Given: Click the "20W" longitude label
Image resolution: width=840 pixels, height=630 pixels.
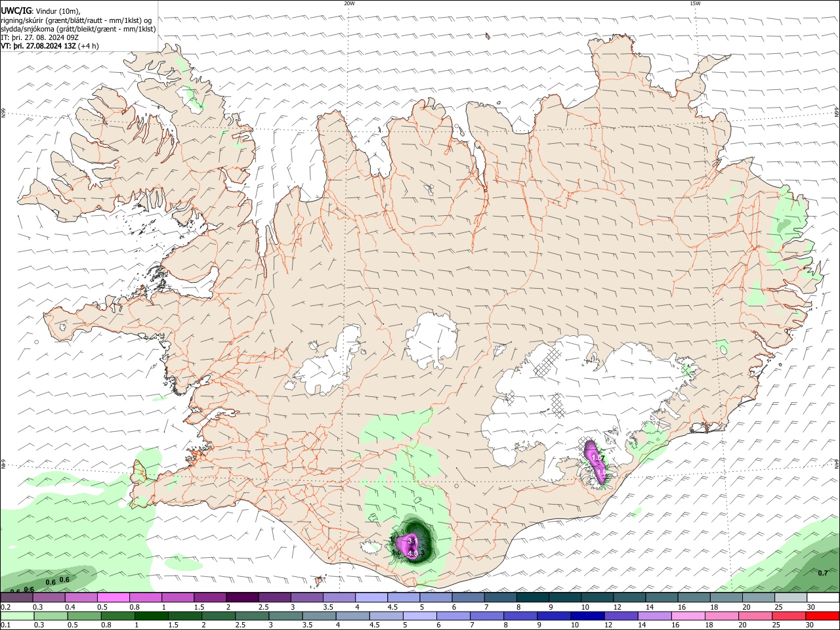Looking at the screenshot, I should pos(349,3).
